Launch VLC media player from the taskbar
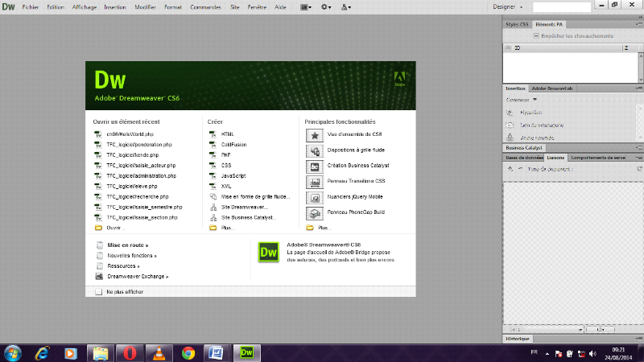 (x=159, y=352)
